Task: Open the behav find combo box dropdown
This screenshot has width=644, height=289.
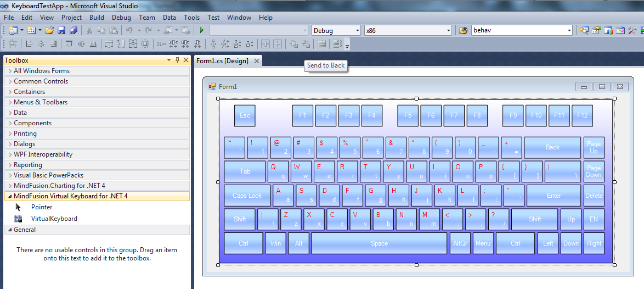Action: click(569, 30)
